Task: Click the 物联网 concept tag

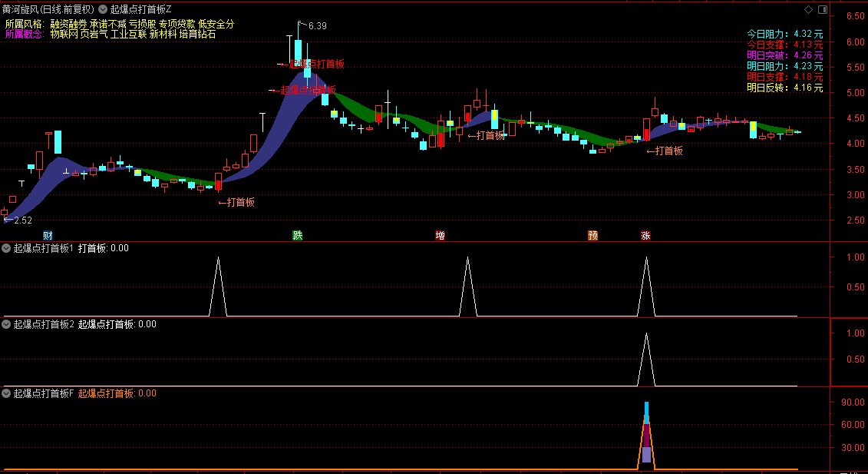Action: [x=64, y=35]
